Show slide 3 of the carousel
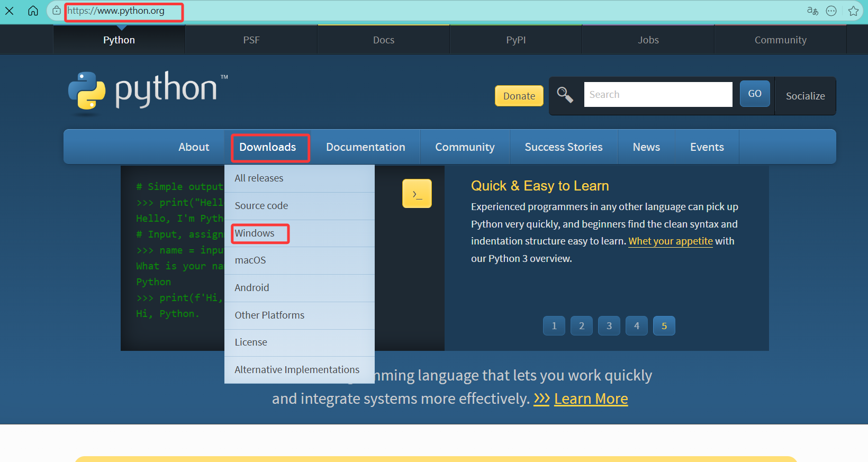Viewport: 868px width, 462px height. pyautogui.click(x=609, y=326)
